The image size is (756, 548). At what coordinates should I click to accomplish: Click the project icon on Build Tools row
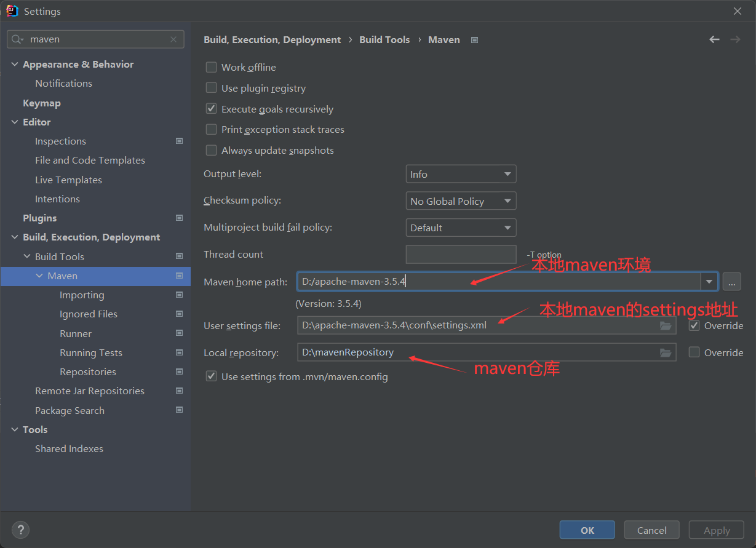pyautogui.click(x=180, y=256)
